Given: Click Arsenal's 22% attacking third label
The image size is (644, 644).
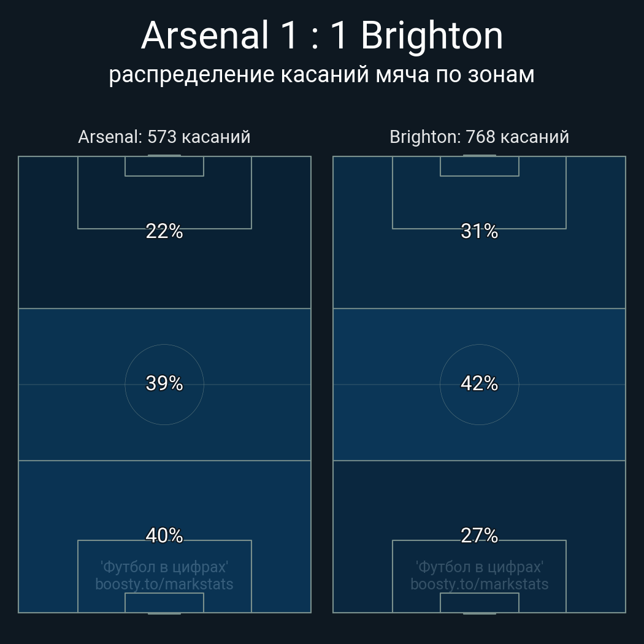Looking at the screenshot, I should pyautogui.click(x=164, y=231).
